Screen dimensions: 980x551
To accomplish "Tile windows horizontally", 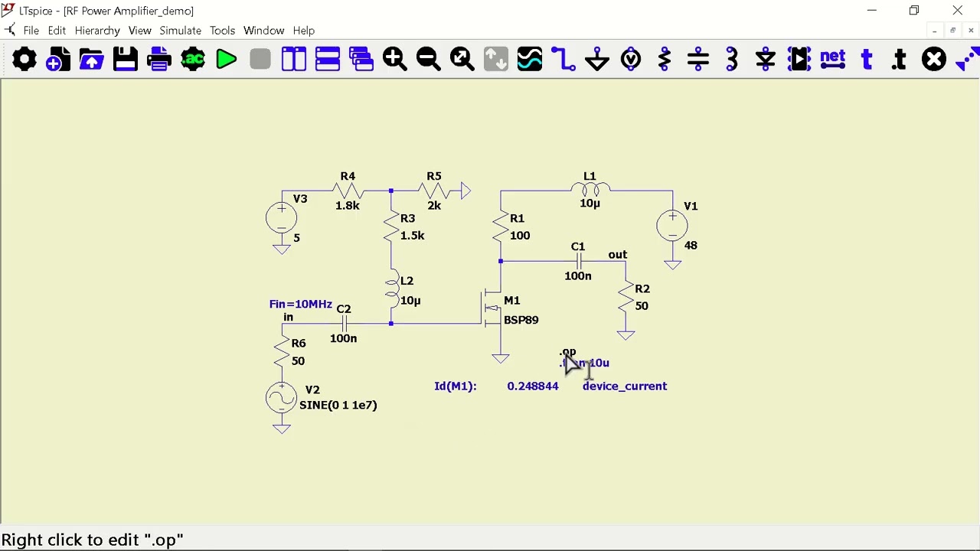I will (327, 59).
